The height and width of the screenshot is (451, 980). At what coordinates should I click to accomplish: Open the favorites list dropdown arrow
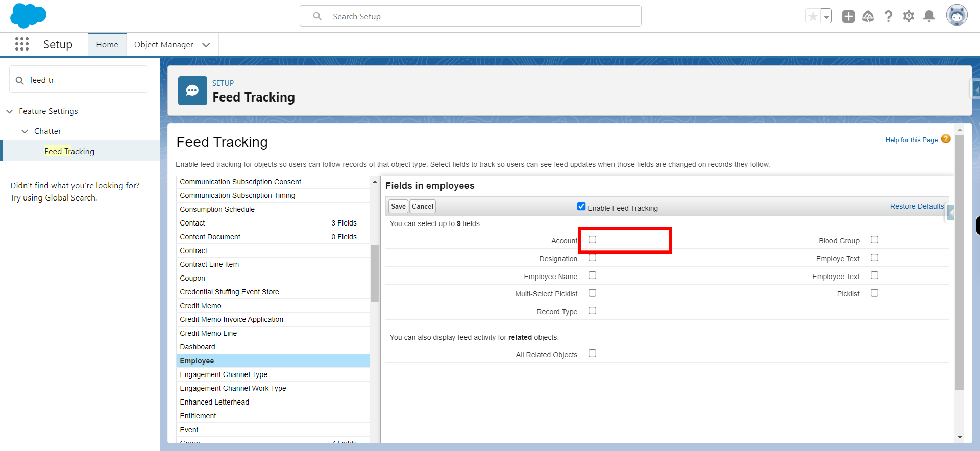pos(826,16)
